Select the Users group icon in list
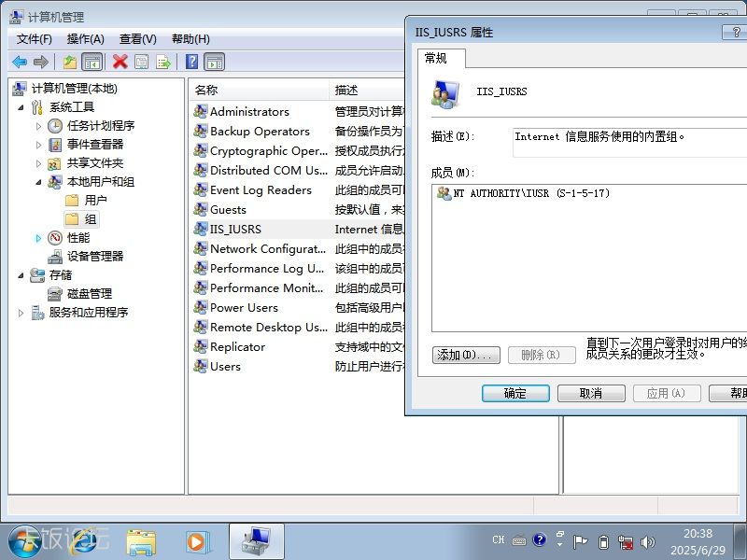This screenshot has width=747, height=560. click(x=200, y=366)
